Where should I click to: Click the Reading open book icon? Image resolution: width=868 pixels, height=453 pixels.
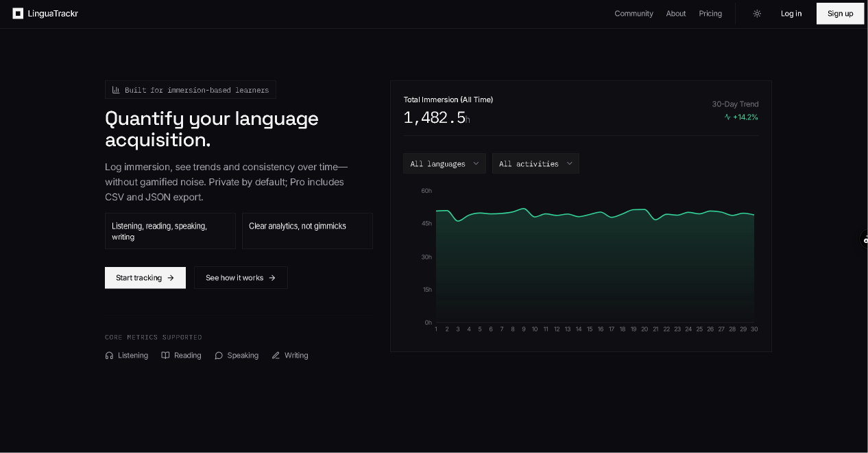coord(165,356)
